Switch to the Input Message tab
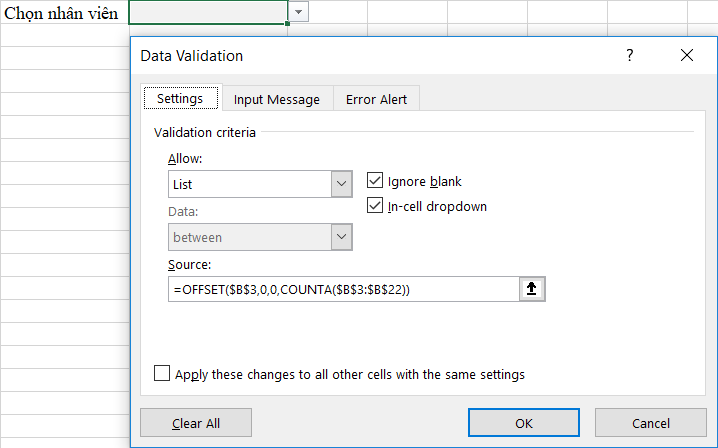 tap(277, 99)
